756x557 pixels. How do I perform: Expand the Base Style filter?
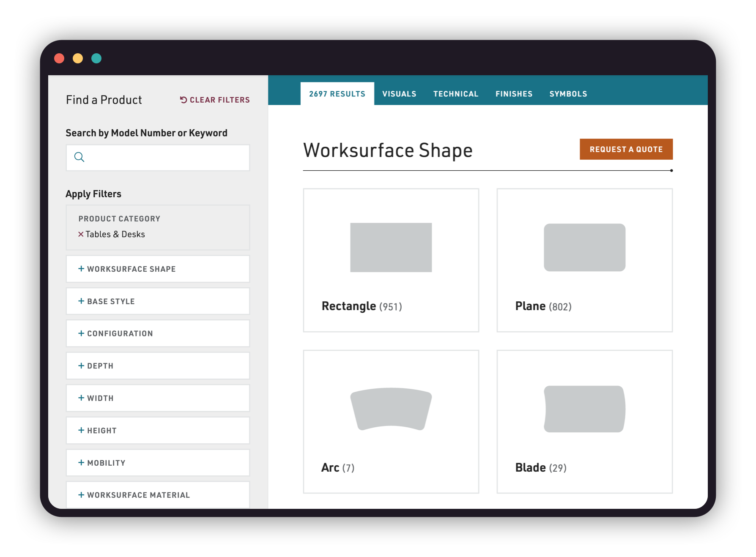click(x=158, y=301)
